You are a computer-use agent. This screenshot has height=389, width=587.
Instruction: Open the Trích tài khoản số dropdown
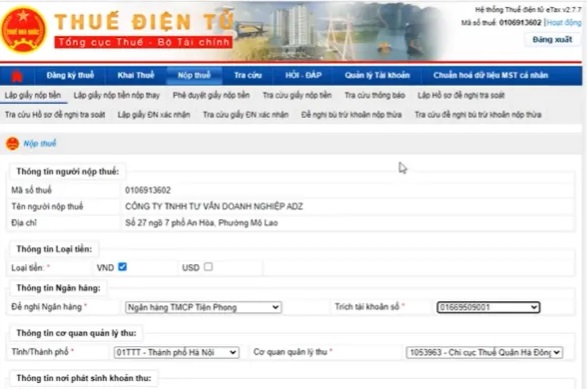coord(488,307)
